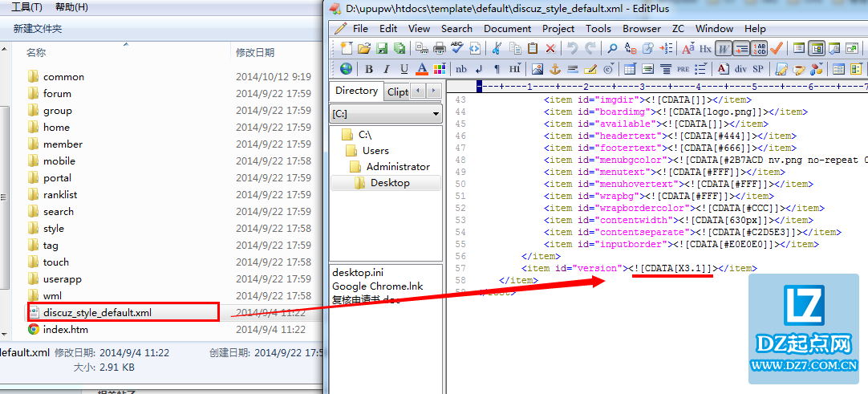Open Print Preview from the toolbar

[422, 48]
